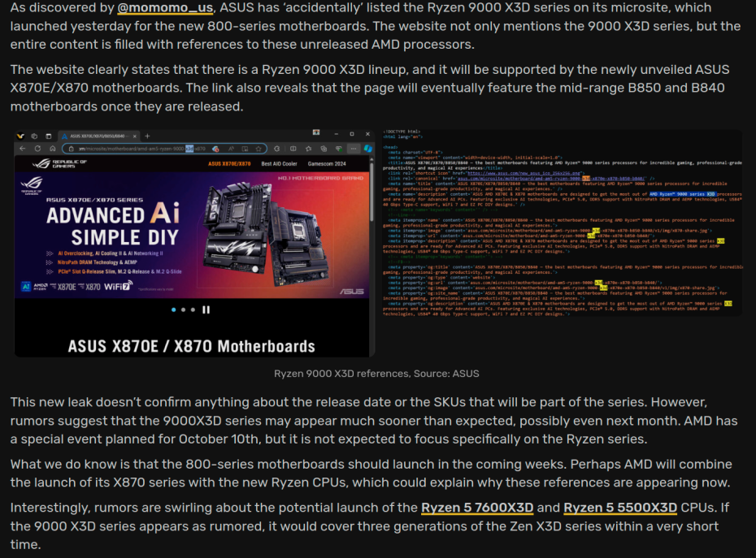The width and height of the screenshot is (756, 558).
Task: Open the browser home page icon
Action: click(52, 147)
